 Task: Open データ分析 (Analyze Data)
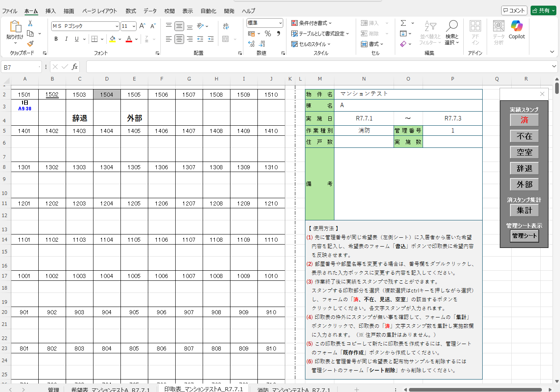tap(498, 32)
